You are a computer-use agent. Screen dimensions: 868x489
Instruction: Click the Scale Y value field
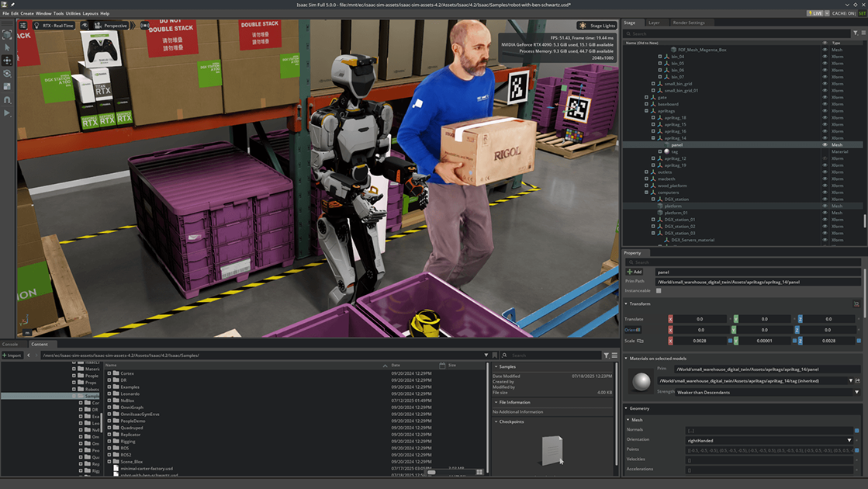pyautogui.click(x=765, y=341)
